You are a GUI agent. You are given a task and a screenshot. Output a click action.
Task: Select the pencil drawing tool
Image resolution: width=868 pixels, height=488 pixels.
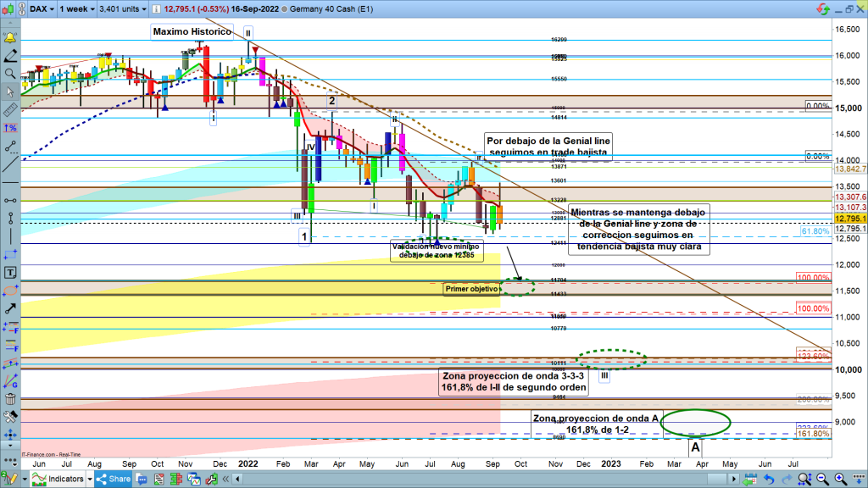(x=10, y=56)
